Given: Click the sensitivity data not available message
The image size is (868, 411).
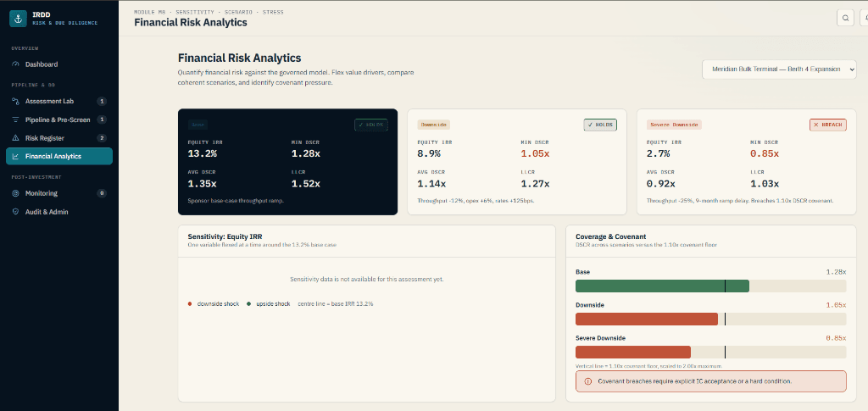Looking at the screenshot, I should [x=366, y=280].
